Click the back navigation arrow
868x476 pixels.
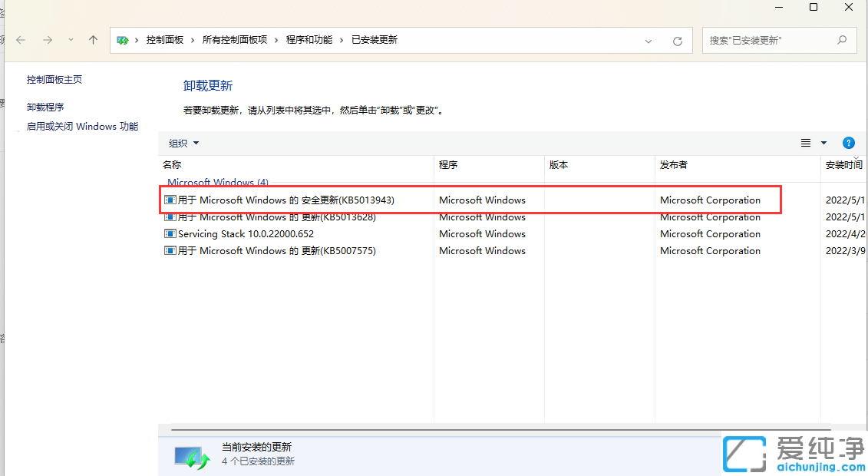point(20,40)
